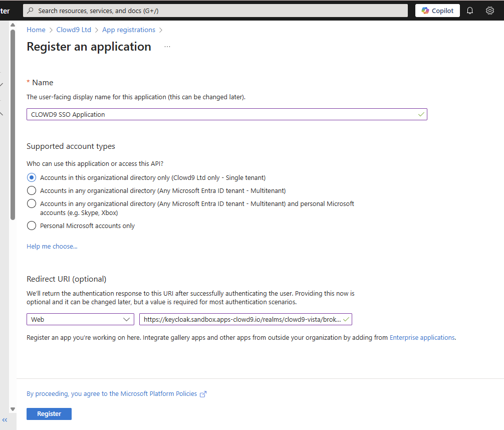This screenshot has height=430, width=504.
Task: Open Enterprise applications link
Action: click(422, 338)
